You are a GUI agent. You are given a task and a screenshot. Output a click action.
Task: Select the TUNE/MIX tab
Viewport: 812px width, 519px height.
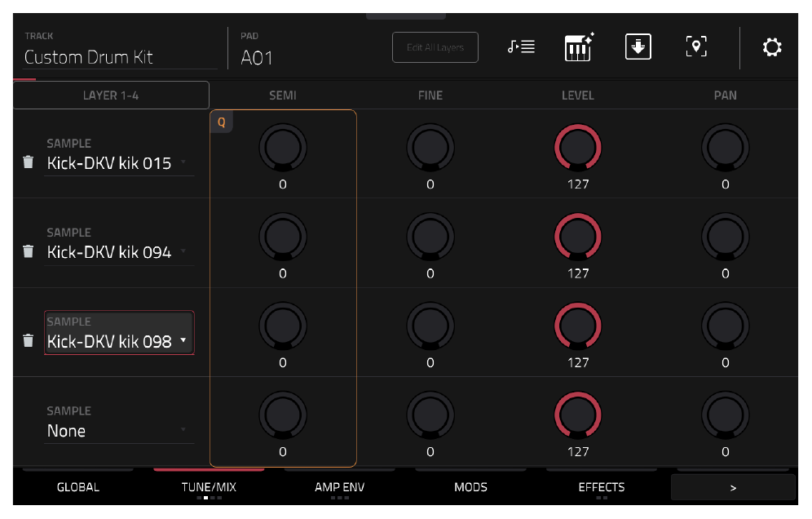(209, 487)
